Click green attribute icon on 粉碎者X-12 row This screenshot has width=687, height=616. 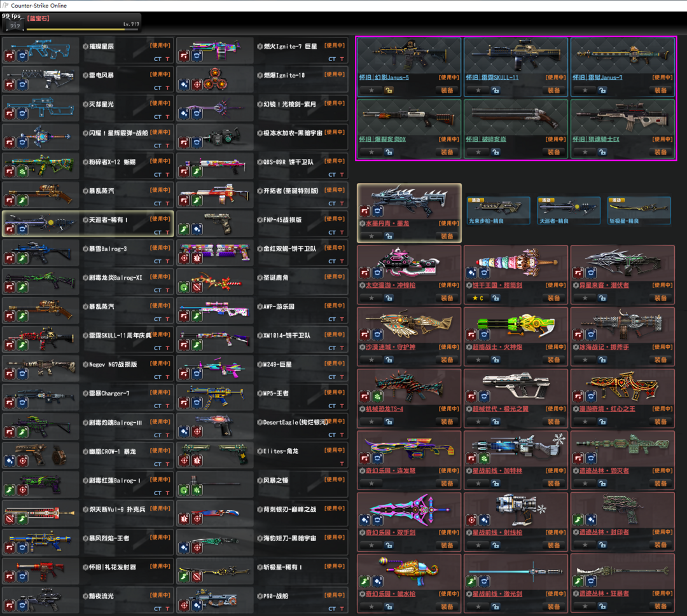[22, 171]
